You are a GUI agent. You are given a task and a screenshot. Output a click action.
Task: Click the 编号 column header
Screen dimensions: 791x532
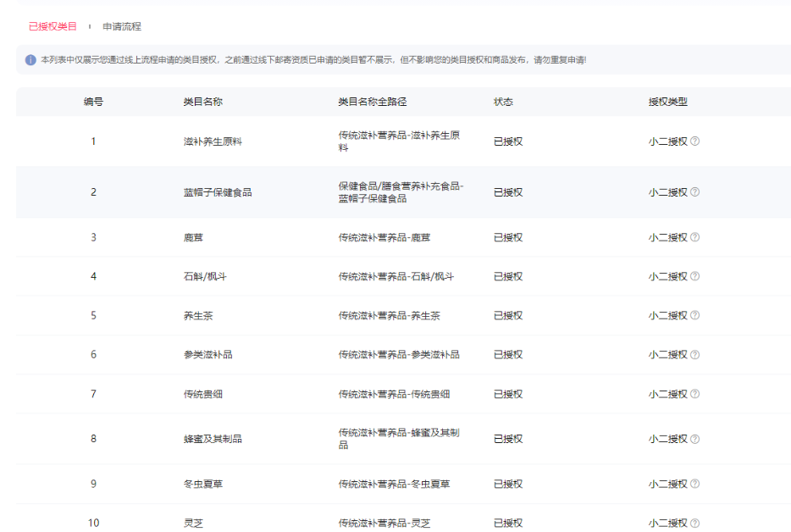pos(93,102)
